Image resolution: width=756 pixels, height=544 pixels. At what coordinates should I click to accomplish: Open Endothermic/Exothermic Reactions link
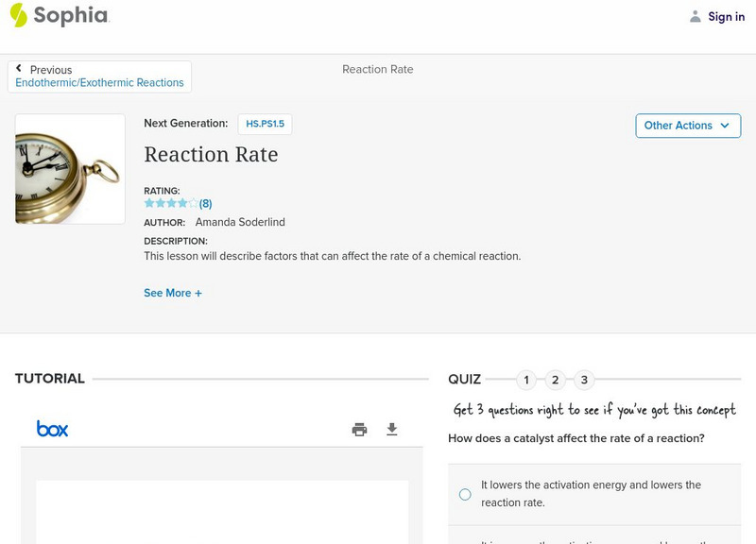(x=99, y=83)
